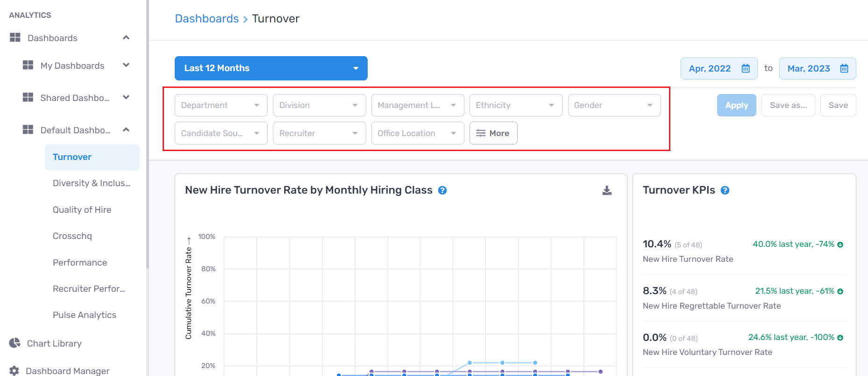Click the Cumulative Turnover Rate axis label

(x=188, y=288)
